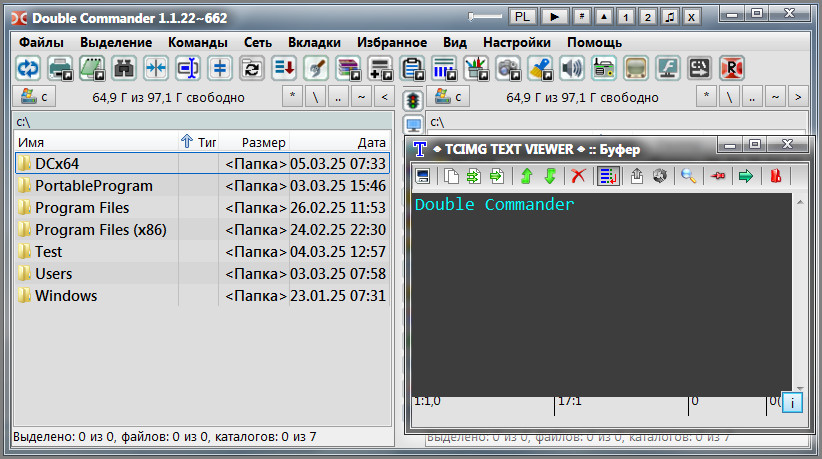Click the right panel '>' button
Image resolution: width=822 pixels, height=459 pixels.
click(x=798, y=97)
